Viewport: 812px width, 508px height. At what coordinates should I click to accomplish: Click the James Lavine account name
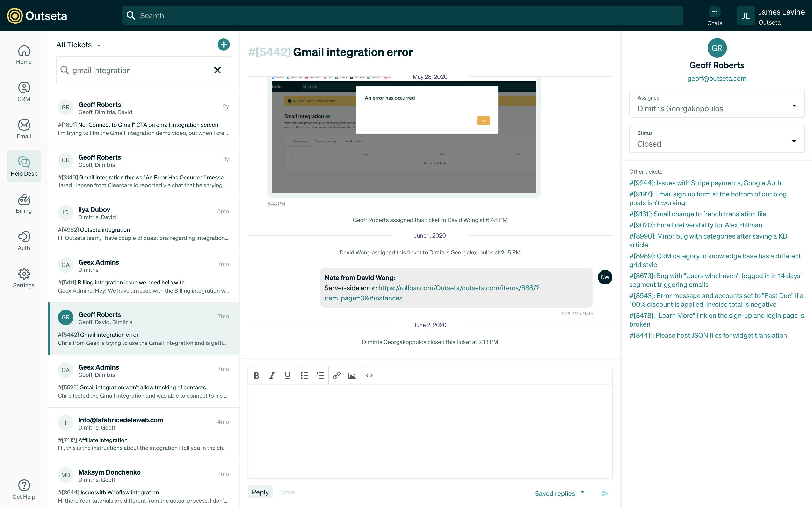[781, 12]
